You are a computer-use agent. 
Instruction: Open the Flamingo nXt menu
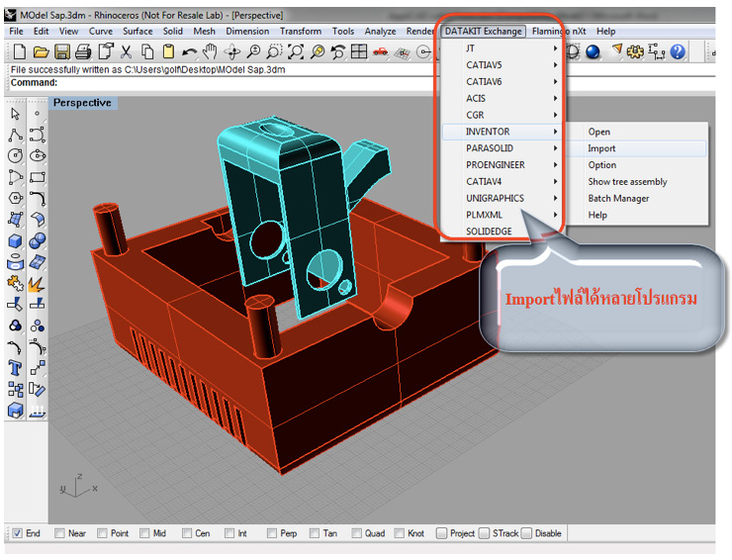pos(559,32)
